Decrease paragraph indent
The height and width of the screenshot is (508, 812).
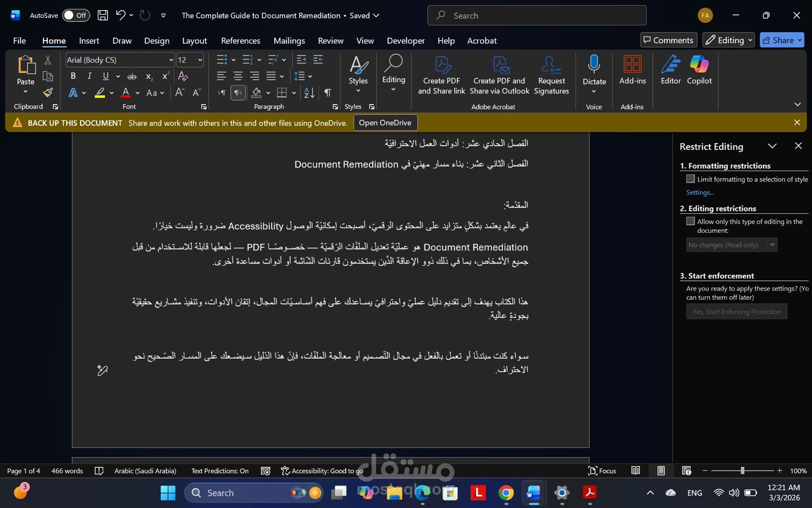(x=301, y=60)
